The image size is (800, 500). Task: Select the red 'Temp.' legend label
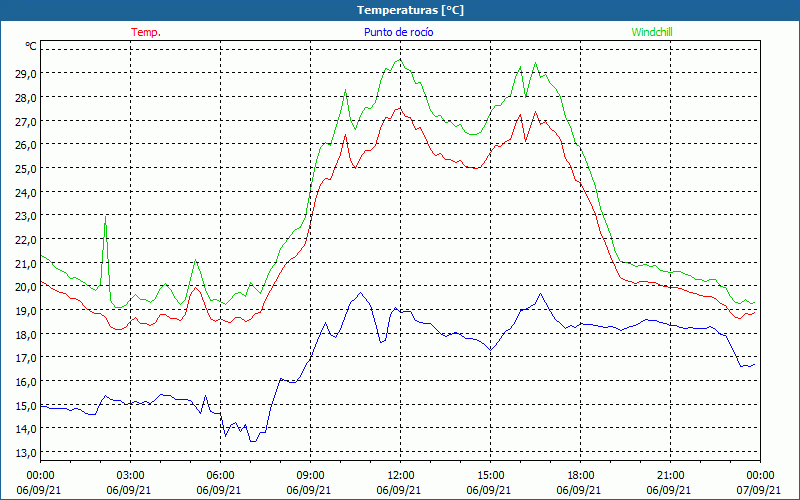(x=146, y=32)
